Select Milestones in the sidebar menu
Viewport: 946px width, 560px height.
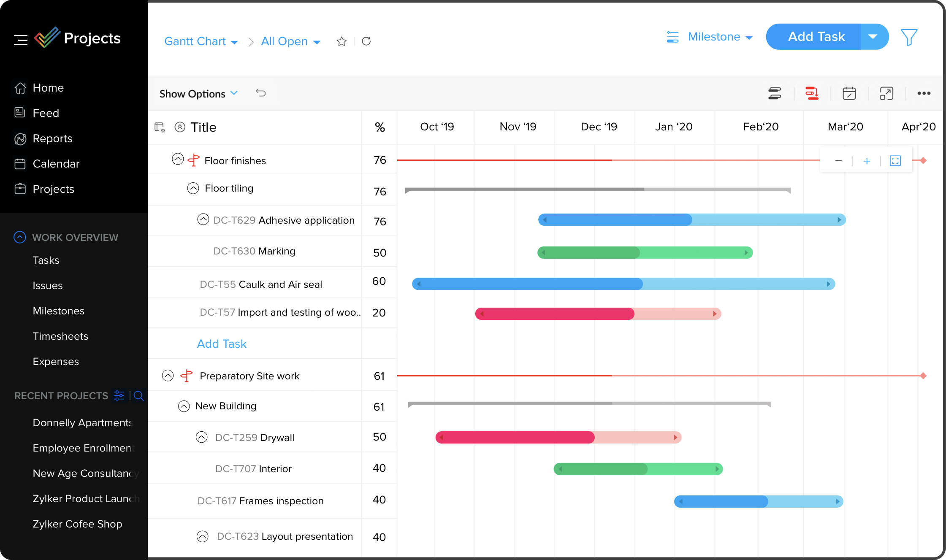click(59, 311)
